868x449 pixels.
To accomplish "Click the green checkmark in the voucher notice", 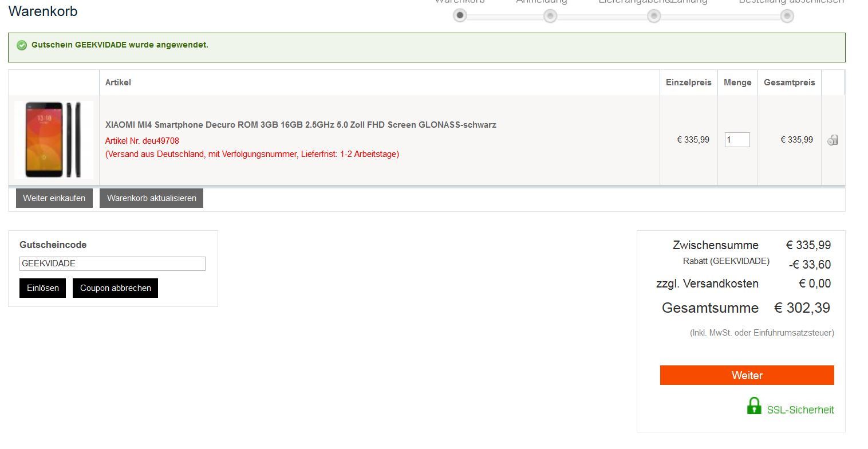I will [x=22, y=45].
